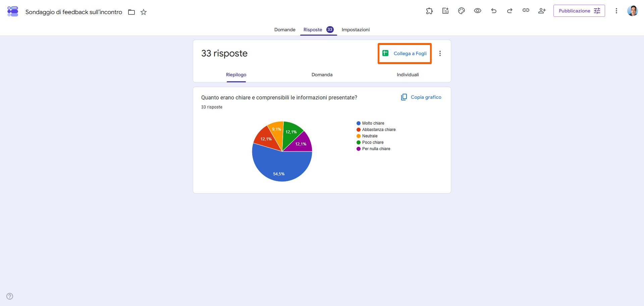Click the Per nulla chiare legend swatch
644x306 pixels.
coord(359,149)
